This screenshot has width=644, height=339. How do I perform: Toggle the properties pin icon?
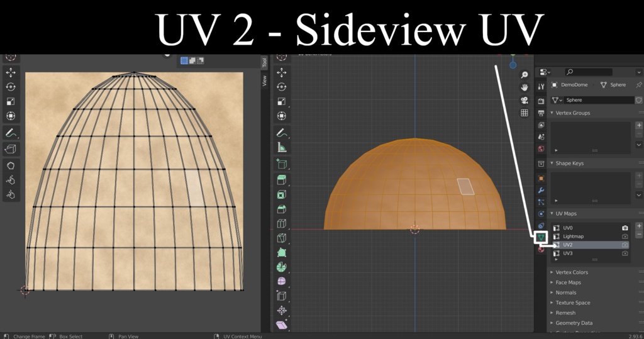(x=639, y=85)
